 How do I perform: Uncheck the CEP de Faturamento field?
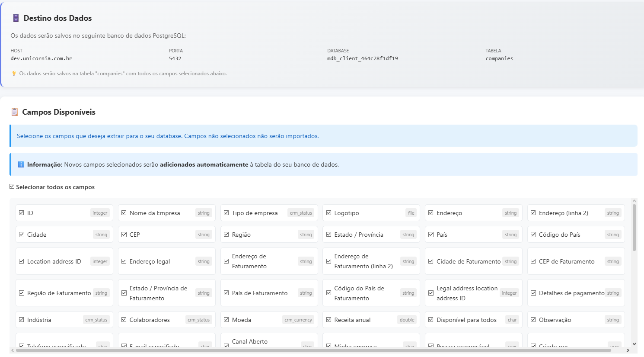(533, 261)
